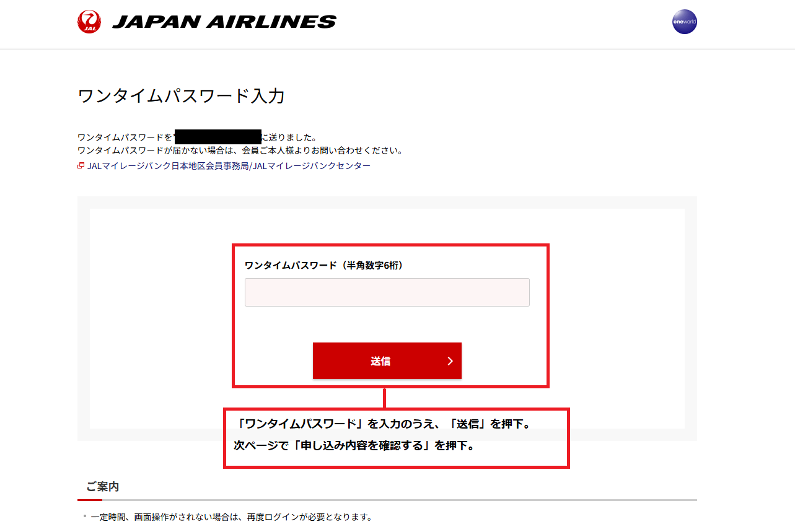Click the external-link icon before JALマイレージバンク link
Screen dimensions: 795x532
coord(81,165)
